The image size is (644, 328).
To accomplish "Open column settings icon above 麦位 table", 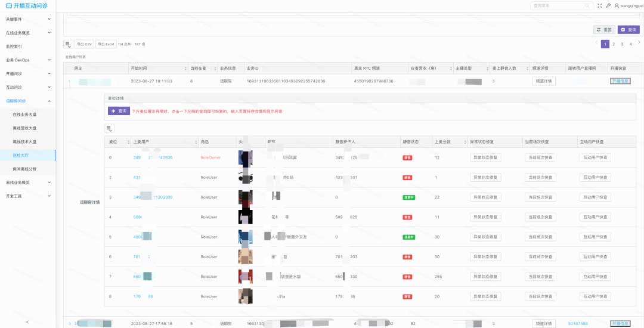I will click(109, 128).
